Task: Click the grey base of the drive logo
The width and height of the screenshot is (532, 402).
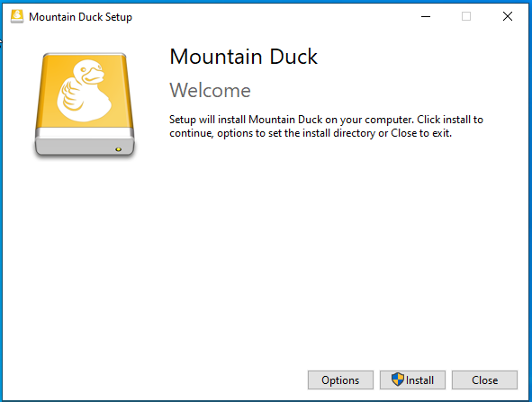Action: pyautogui.click(x=85, y=142)
